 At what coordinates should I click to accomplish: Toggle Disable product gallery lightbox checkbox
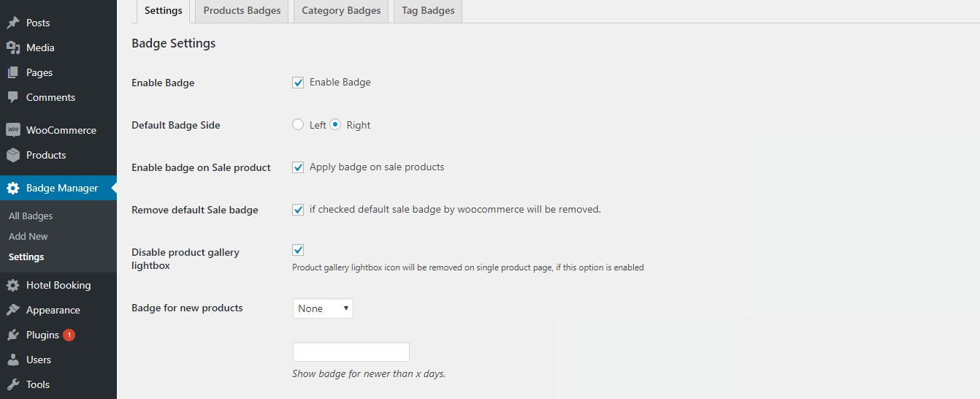[298, 251]
